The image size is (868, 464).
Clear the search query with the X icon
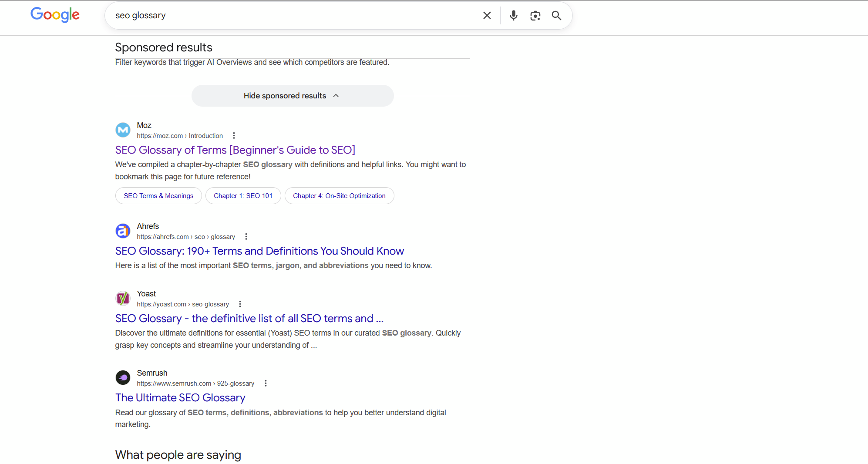[x=486, y=15]
